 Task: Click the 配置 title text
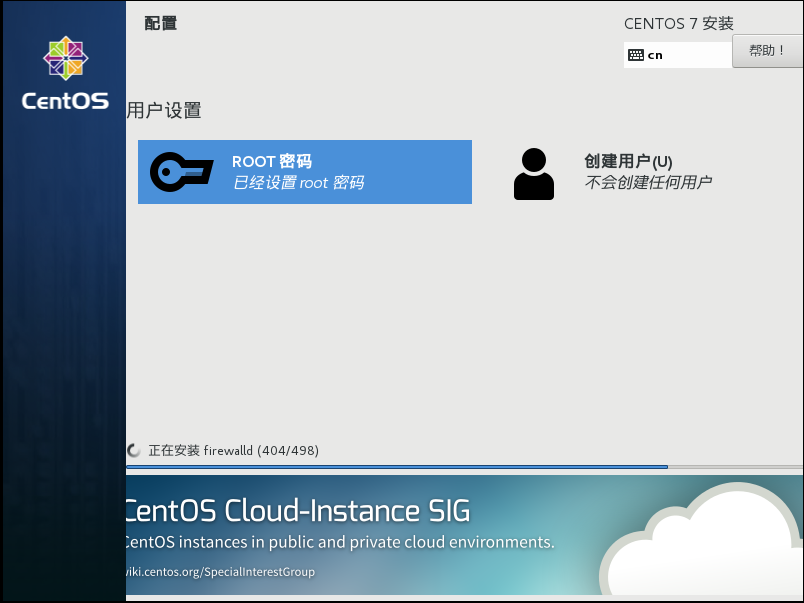(x=160, y=23)
